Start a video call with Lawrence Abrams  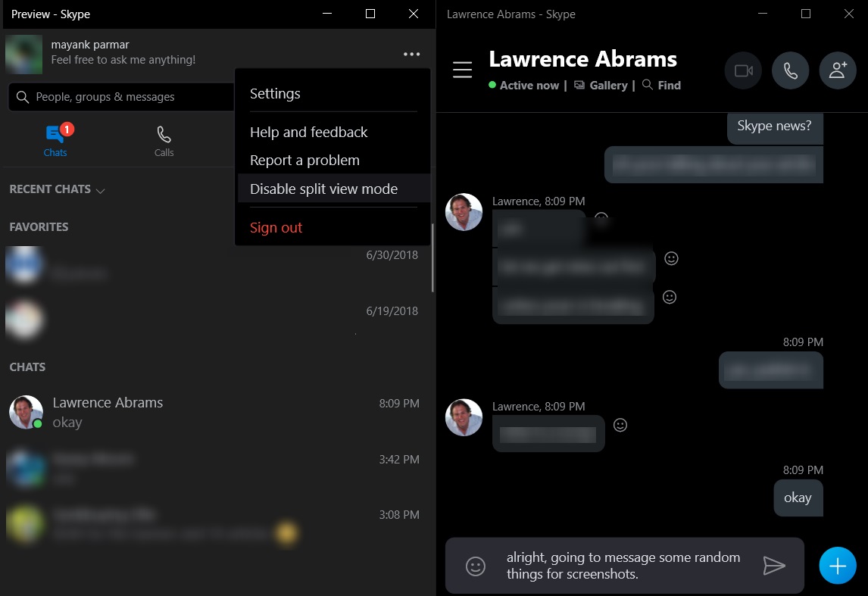coord(743,70)
